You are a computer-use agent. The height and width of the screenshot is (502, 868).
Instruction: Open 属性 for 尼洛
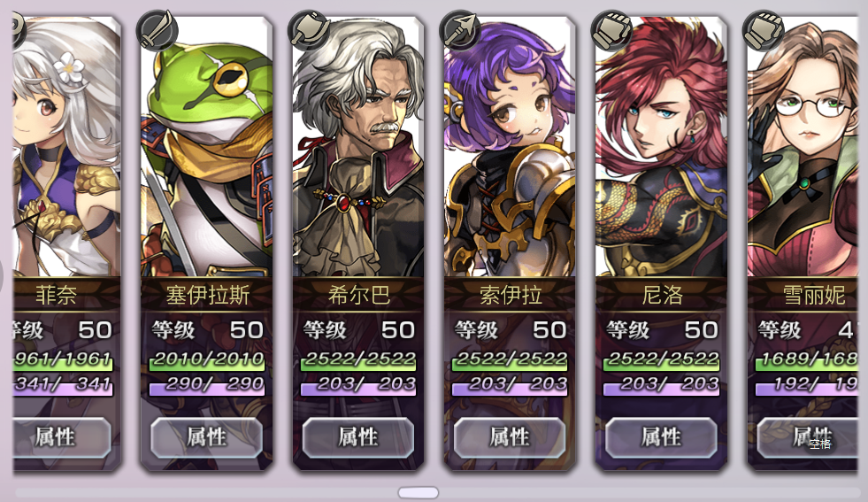tap(662, 437)
